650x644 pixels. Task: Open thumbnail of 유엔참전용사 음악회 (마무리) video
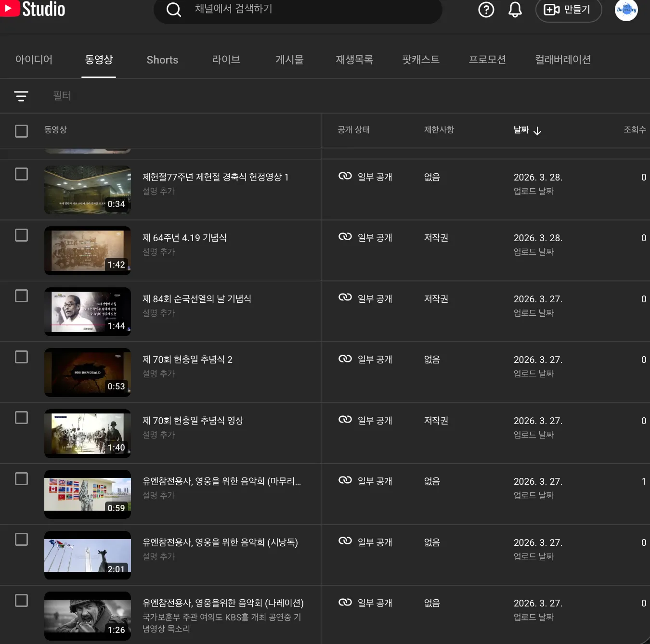[x=88, y=494]
